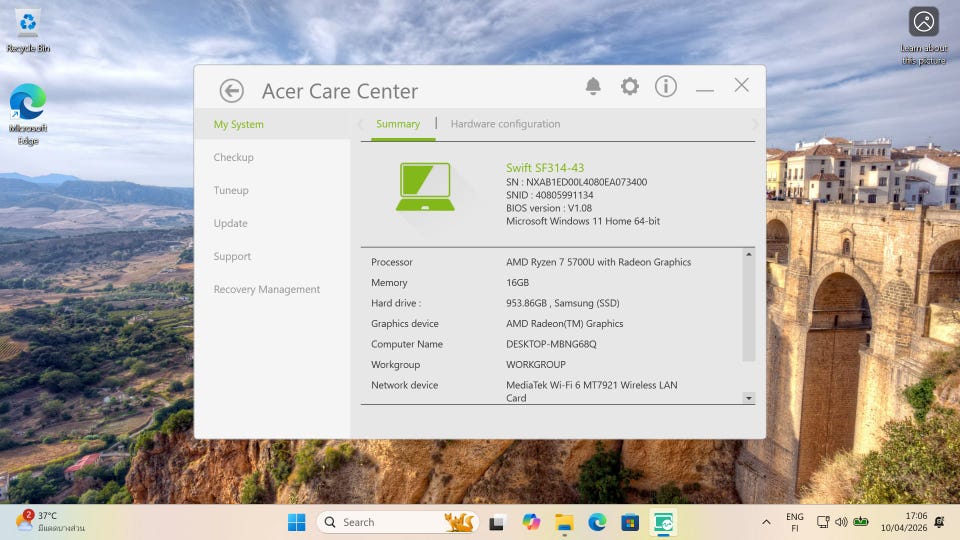Click the Processor row label
960x540 pixels.
(392, 262)
